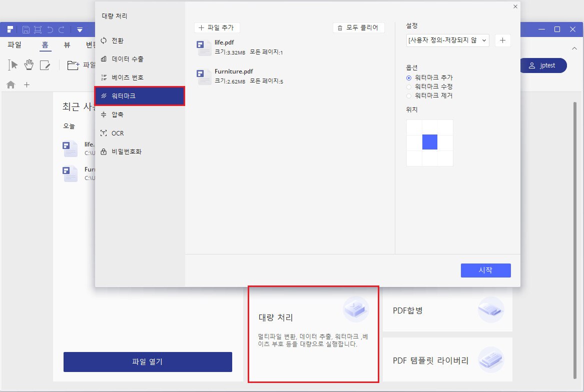Click the 파일 추가 button
The image size is (584, 392).
217,27
